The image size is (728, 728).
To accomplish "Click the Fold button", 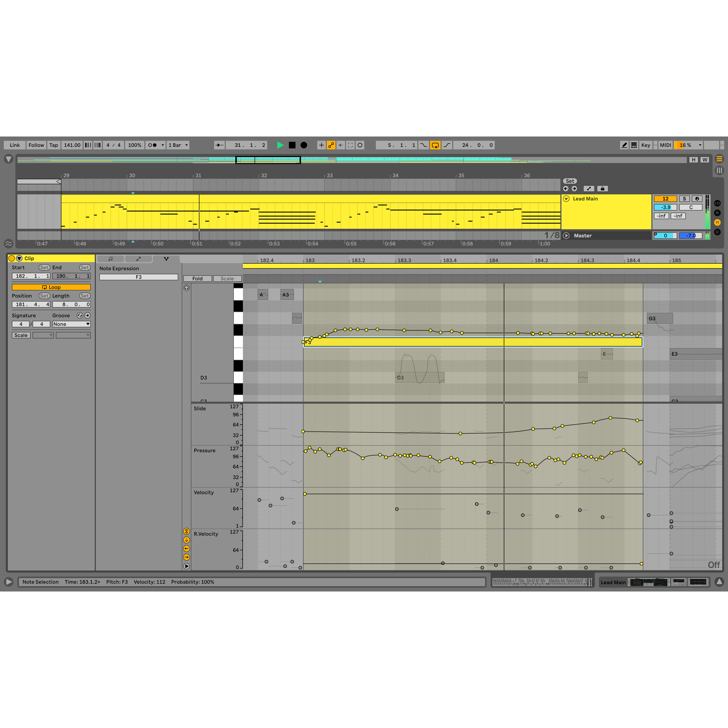I will 197,279.
